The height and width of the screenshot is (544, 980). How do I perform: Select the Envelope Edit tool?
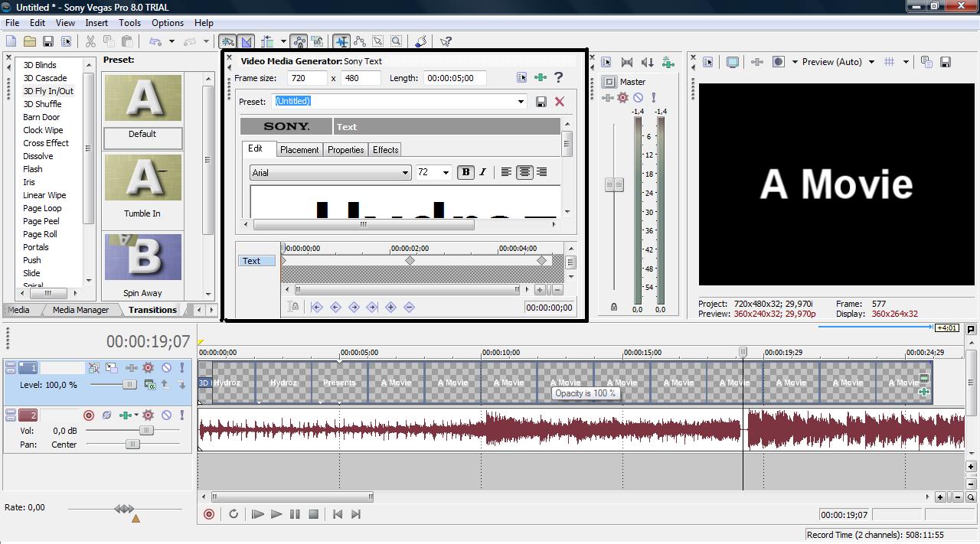click(360, 41)
